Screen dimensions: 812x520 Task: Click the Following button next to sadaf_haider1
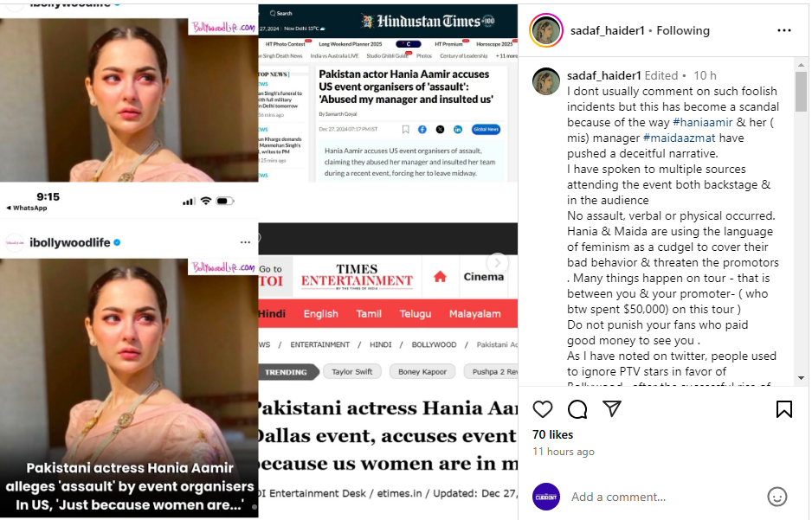point(683,30)
